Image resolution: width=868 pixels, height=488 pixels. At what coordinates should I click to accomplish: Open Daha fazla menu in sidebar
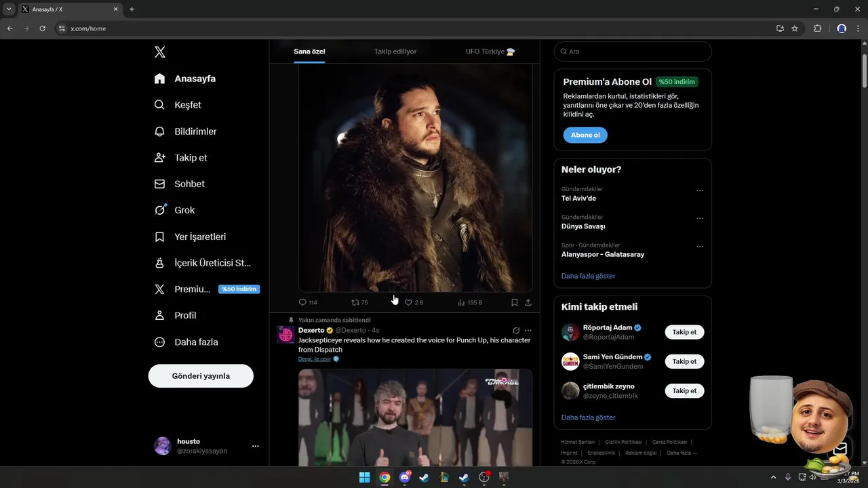186,342
